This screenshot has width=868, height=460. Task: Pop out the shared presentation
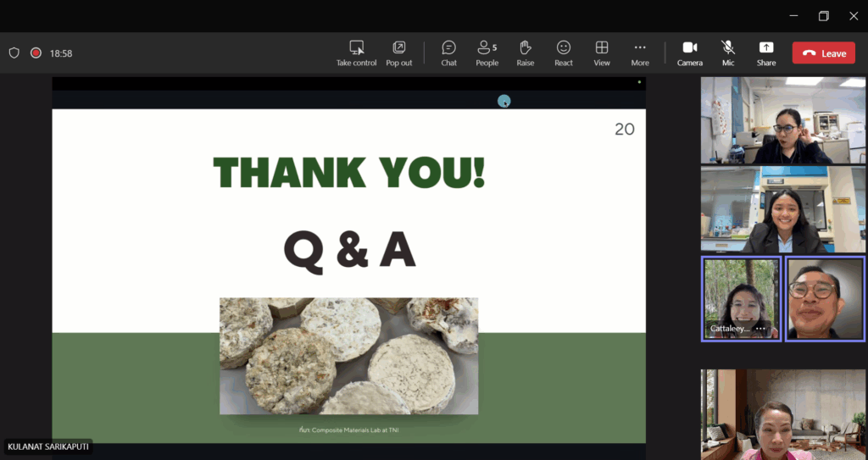pos(398,48)
